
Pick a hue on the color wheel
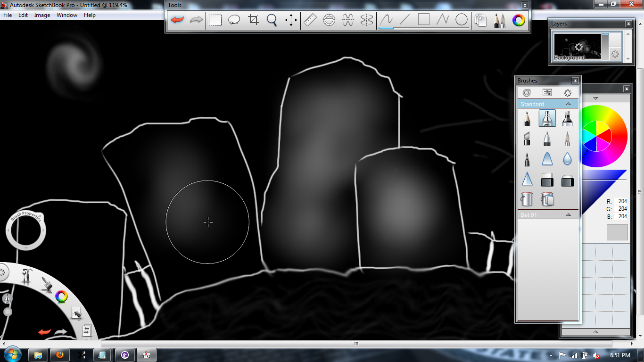point(604,136)
